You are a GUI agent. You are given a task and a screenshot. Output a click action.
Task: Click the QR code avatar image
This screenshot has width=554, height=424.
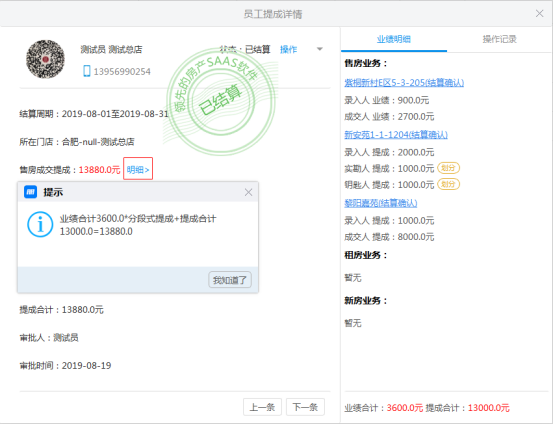[45, 59]
